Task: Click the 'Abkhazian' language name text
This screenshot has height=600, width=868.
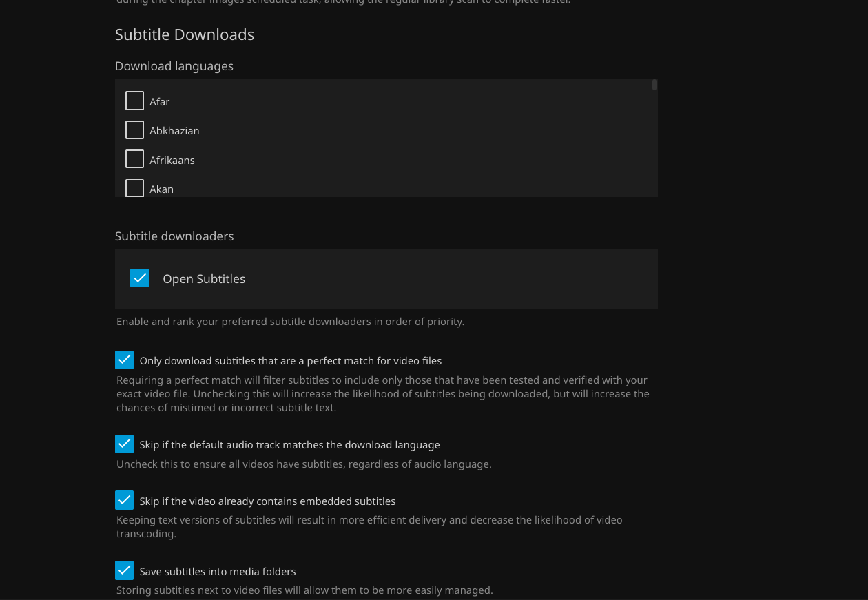Action: (x=174, y=131)
